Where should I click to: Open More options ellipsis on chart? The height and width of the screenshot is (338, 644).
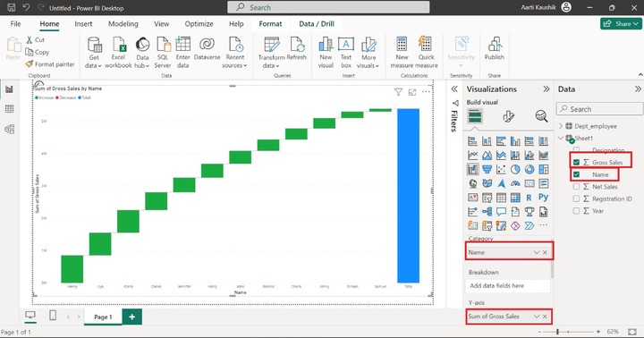tap(427, 91)
